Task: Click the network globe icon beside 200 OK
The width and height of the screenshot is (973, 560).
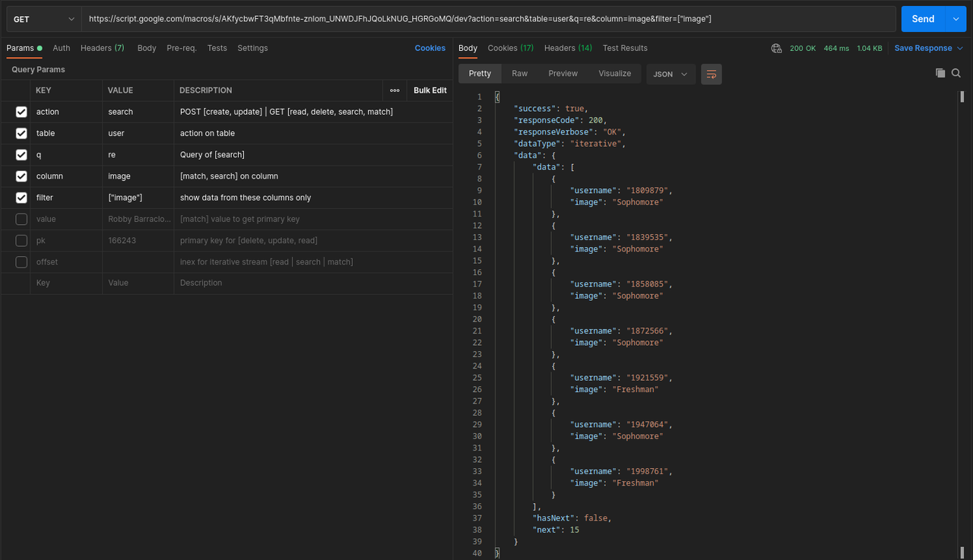Action: tap(776, 48)
